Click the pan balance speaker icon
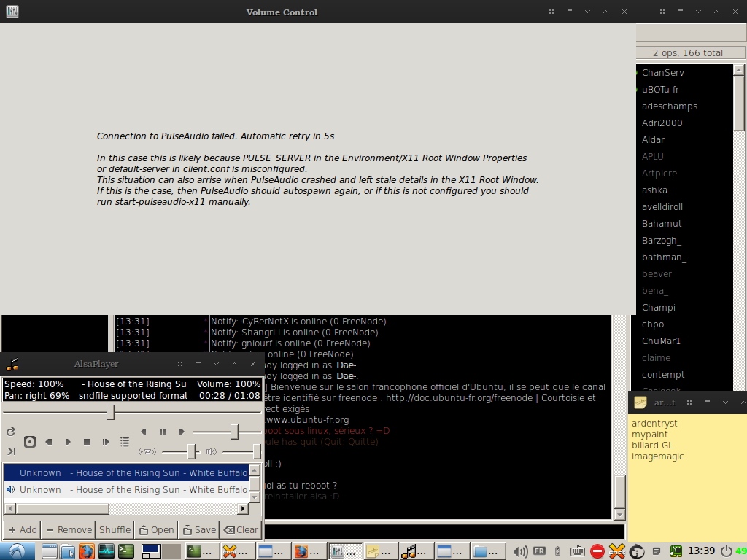The height and width of the screenshot is (560, 747). [147, 451]
